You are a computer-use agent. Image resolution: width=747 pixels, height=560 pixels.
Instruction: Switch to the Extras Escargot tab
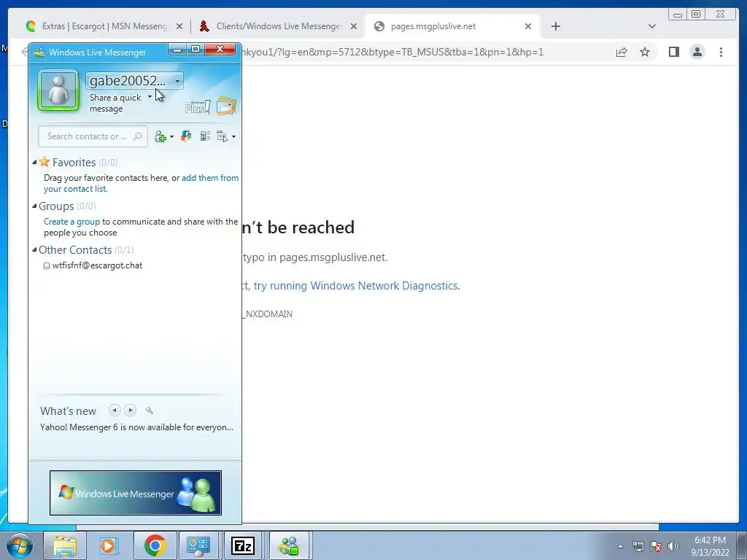pos(104,26)
